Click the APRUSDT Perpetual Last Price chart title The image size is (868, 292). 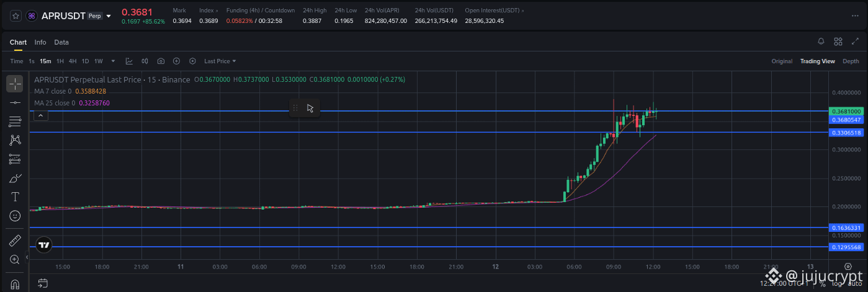click(112, 79)
